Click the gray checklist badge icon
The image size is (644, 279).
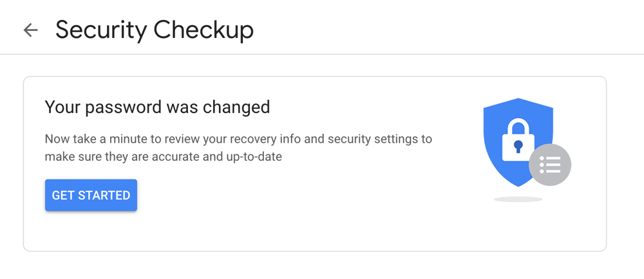pyautogui.click(x=550, y=165)
